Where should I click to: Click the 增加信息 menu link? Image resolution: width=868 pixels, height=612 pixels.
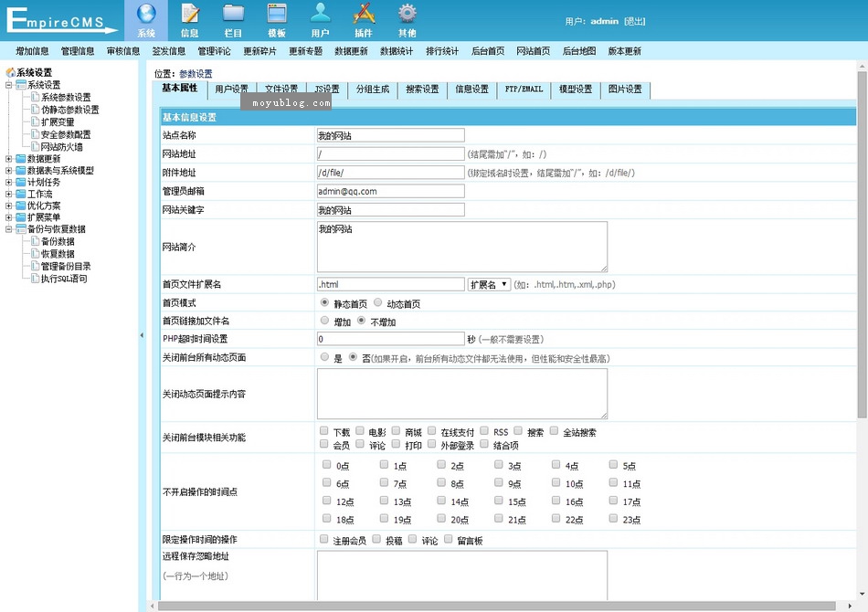tap(32, 51)
